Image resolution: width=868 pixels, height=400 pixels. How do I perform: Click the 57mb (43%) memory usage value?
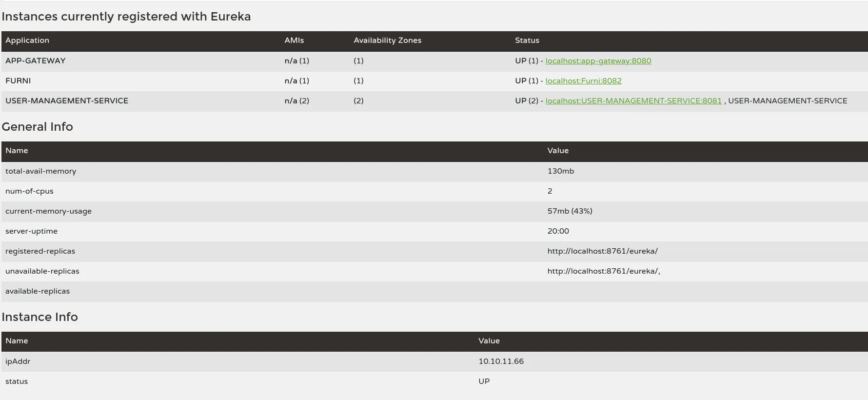click(570, 211)
